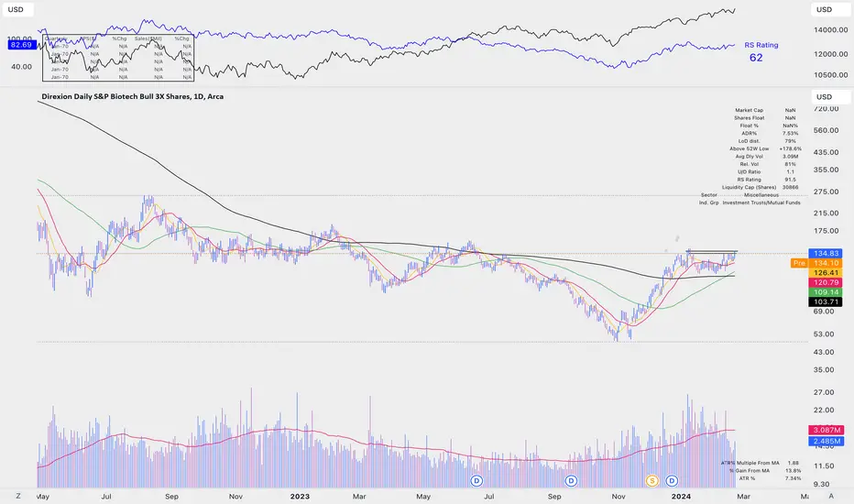
Task: Click the '% Gain From MA' 13.8% row
Action: (765, 470)
